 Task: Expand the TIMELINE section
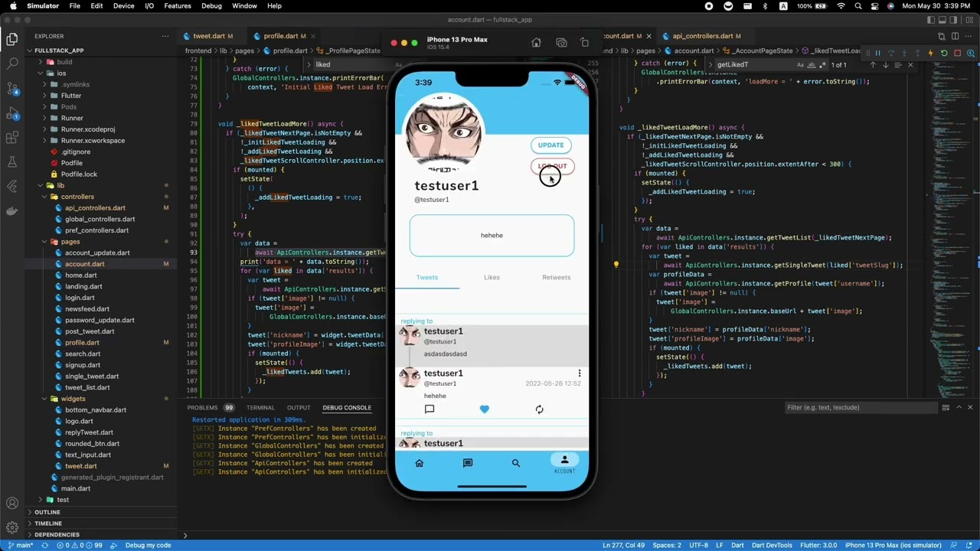click(47, 523)
